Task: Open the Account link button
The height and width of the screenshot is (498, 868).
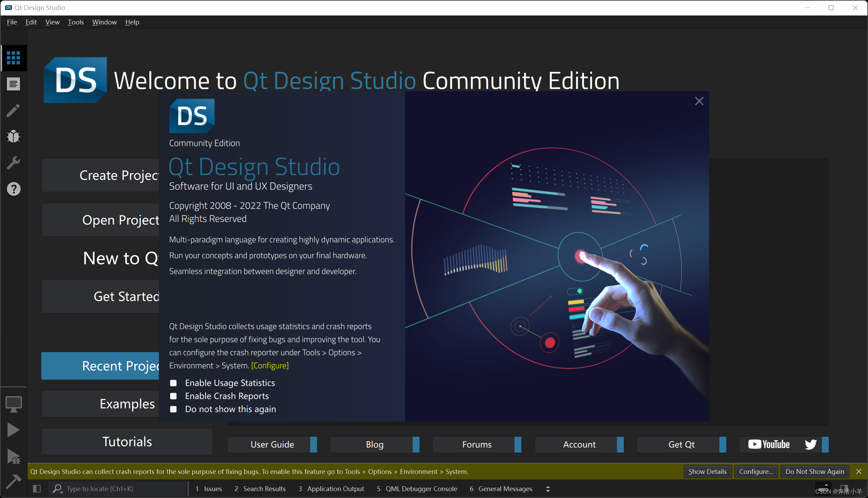Action: tap(579, 444)
